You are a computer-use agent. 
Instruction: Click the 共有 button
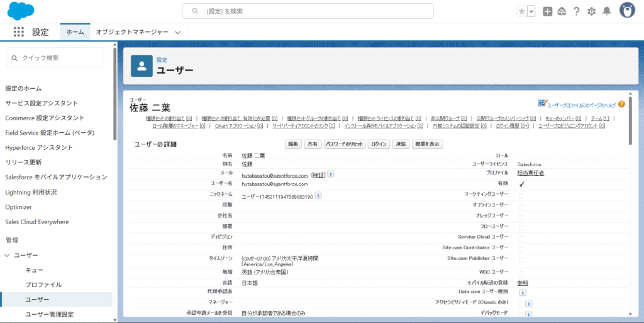[313, 144]
